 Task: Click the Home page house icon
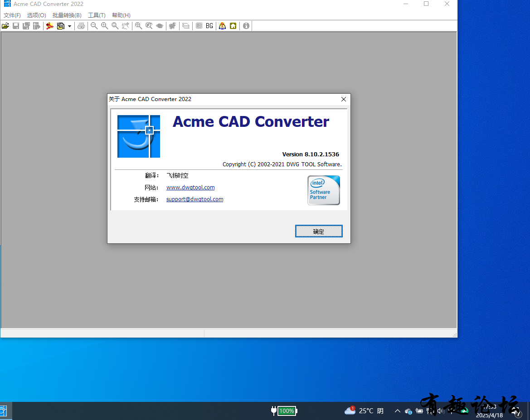[233, 26]
